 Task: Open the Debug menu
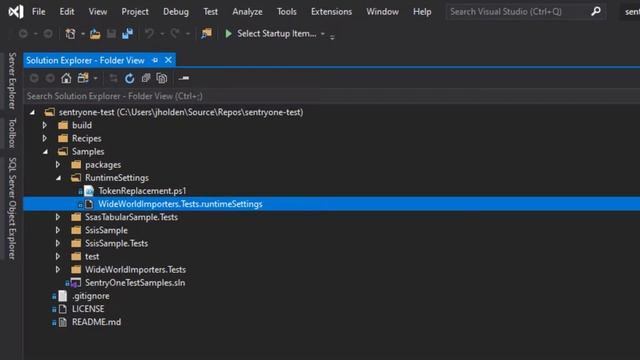pyautogui.click(x=176, y=11)
